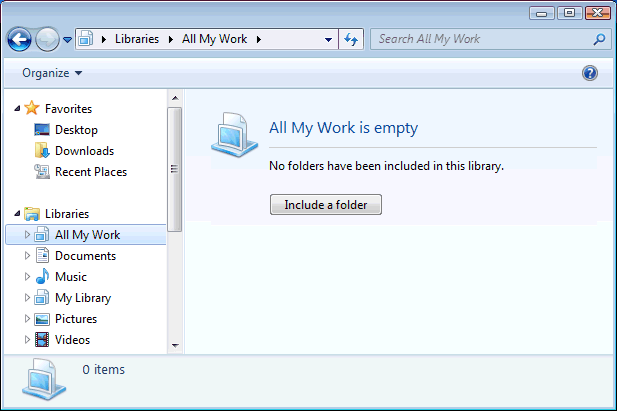Open Help with the question mark icon

click(x=590, y=73)
